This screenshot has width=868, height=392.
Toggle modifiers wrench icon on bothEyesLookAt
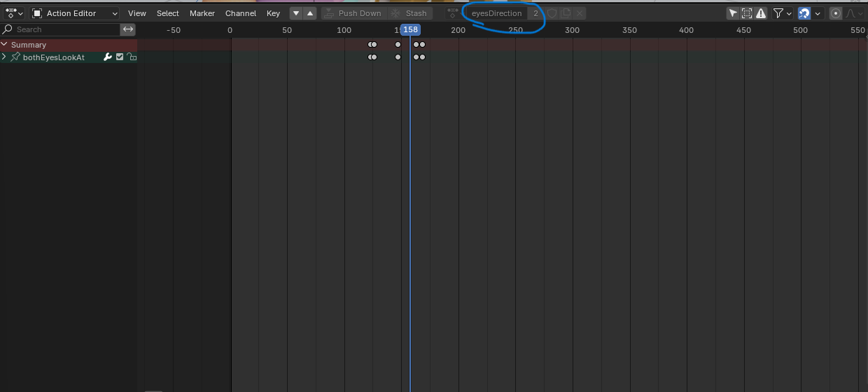tap(108, 57)
